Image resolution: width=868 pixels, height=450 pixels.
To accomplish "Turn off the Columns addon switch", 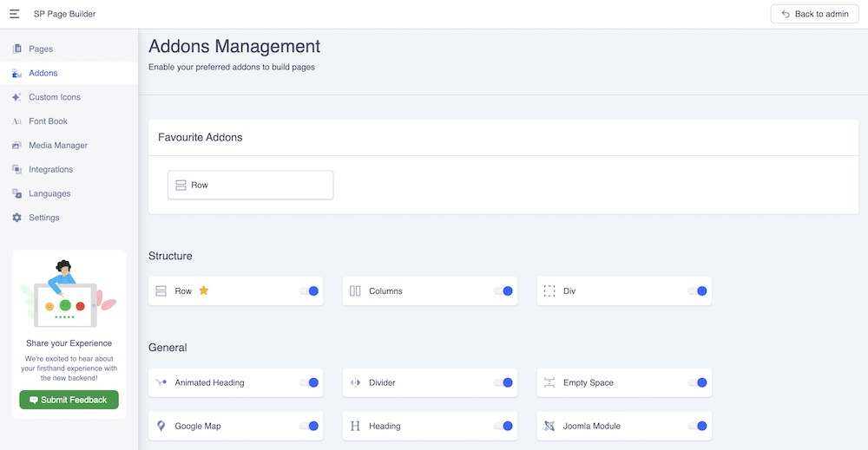I will tap(503, 291).
